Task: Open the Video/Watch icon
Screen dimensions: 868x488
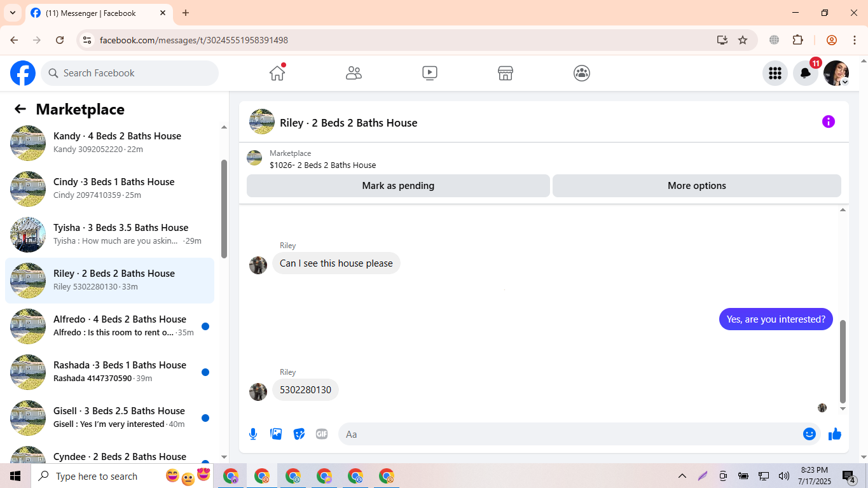Action: (x=430, y=73)
